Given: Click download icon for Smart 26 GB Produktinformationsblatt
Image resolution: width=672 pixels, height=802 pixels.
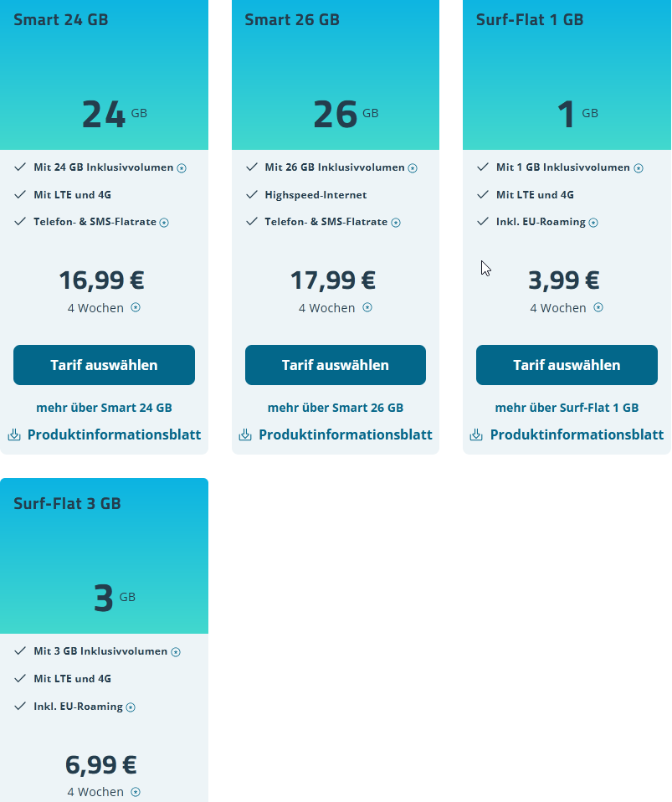Looking at the screenshot, I should (x=245, y=435).
